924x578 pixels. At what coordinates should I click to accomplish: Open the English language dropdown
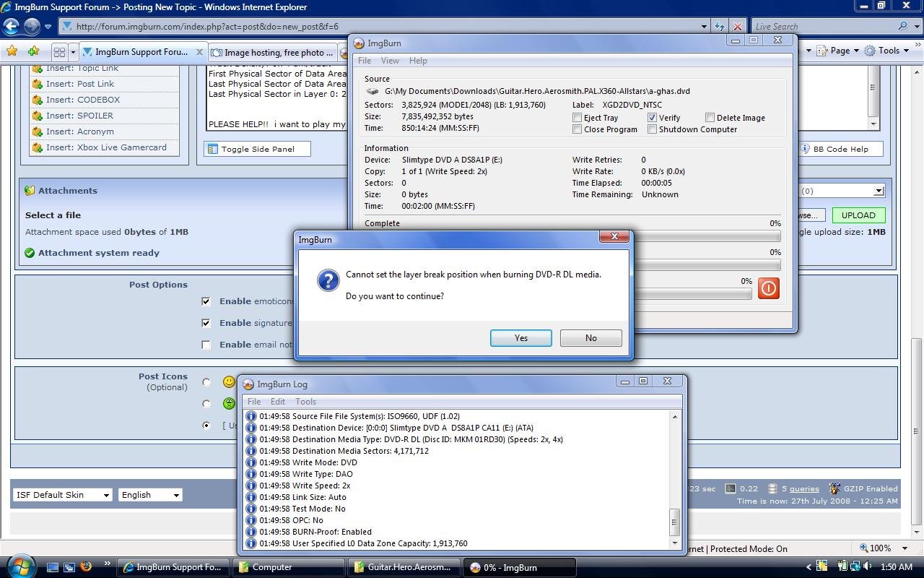tap(150, 495)
